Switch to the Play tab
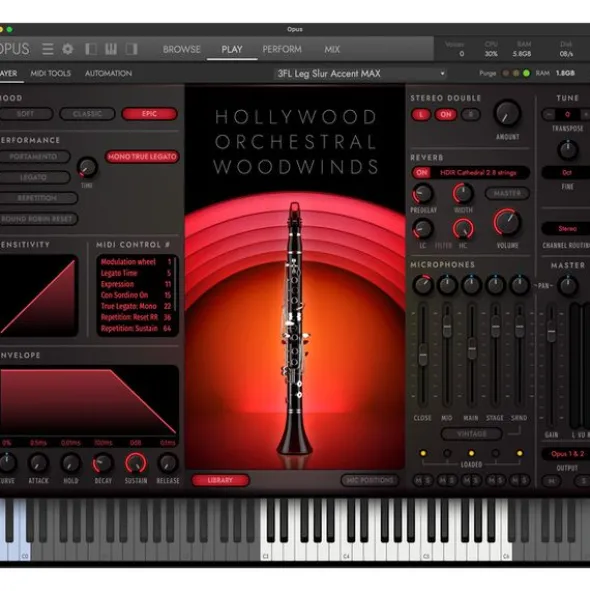 coord(232,49)
